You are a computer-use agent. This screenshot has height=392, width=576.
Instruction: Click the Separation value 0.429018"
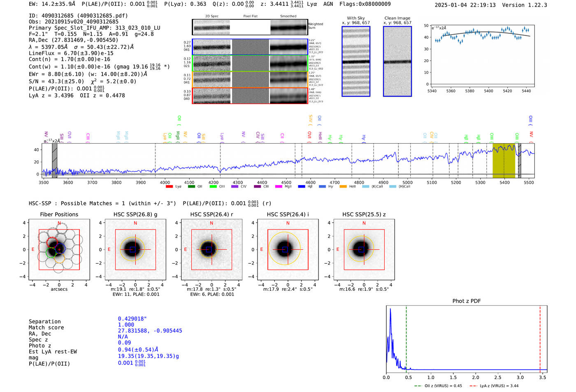132,319
